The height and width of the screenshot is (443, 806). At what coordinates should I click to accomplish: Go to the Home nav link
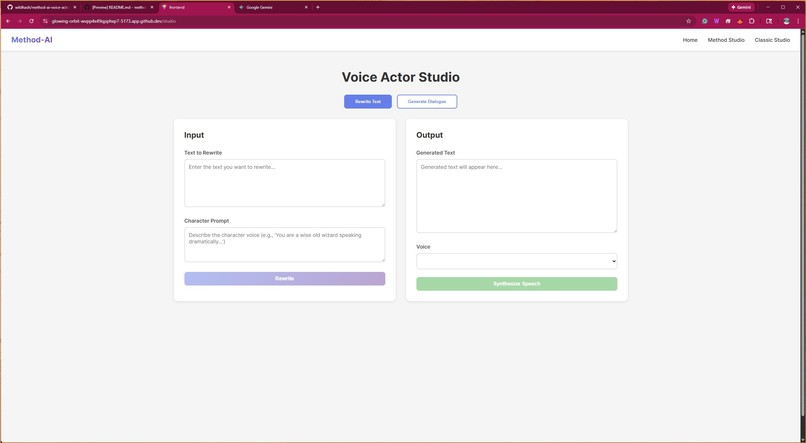(x=690, y=40)
